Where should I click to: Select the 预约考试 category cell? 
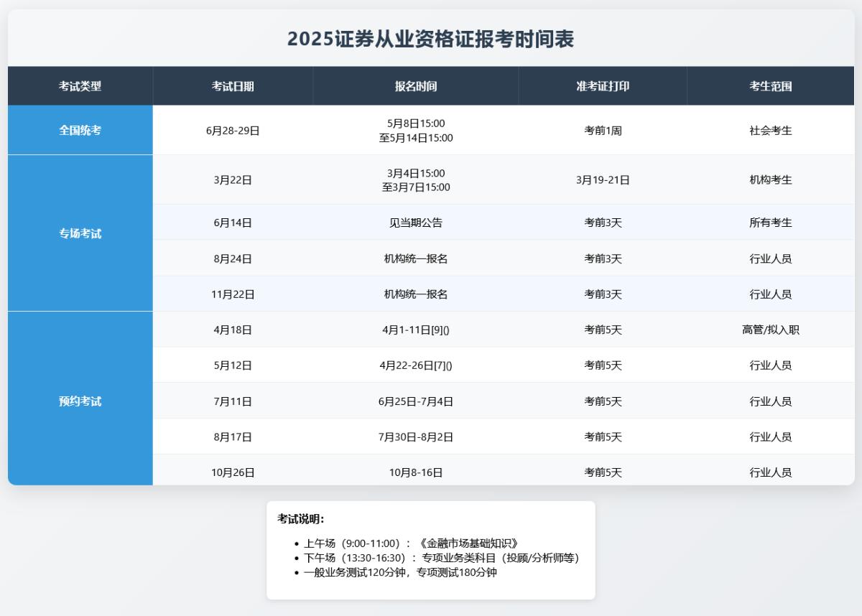coord(80,401)
